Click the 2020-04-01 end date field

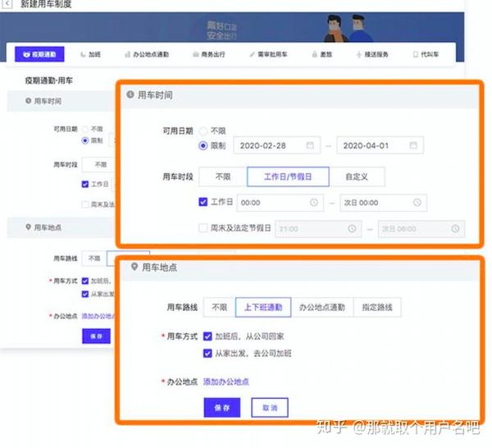coord(380,145)
